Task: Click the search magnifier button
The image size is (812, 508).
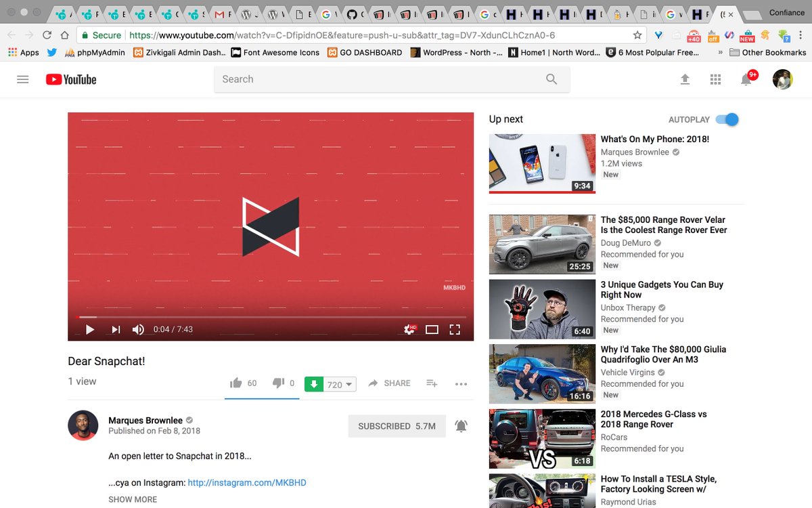Action: coord(551,79)
